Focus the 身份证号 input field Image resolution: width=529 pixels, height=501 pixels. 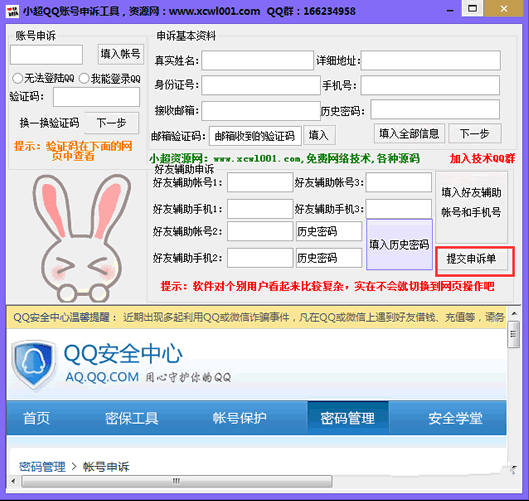coord(261,85)
